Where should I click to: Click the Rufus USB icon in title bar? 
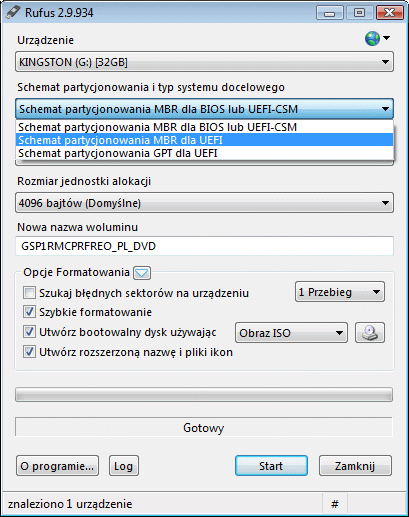[13, 12]
